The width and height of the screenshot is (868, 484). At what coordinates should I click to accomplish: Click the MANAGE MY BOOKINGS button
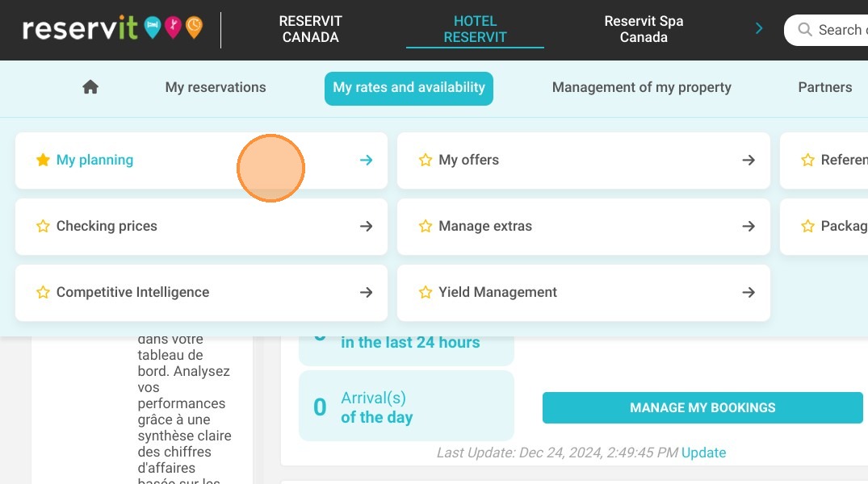click(x=702, y=407)
